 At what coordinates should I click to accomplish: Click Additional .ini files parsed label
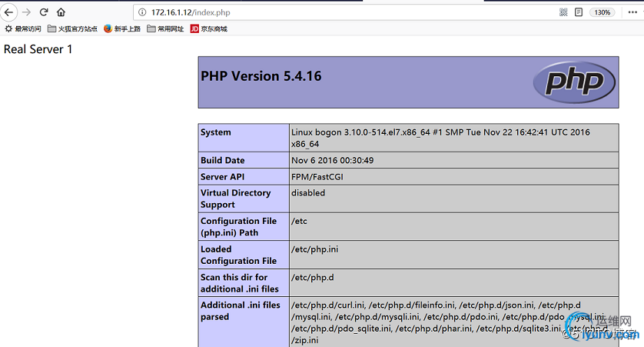[x=241, y=311]
